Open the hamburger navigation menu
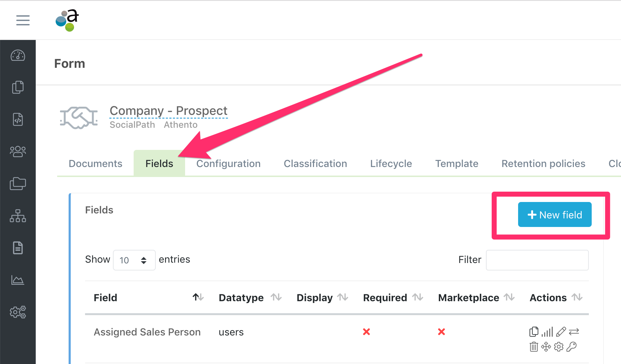This screenshot has width=621, height=364. (23, 20)
